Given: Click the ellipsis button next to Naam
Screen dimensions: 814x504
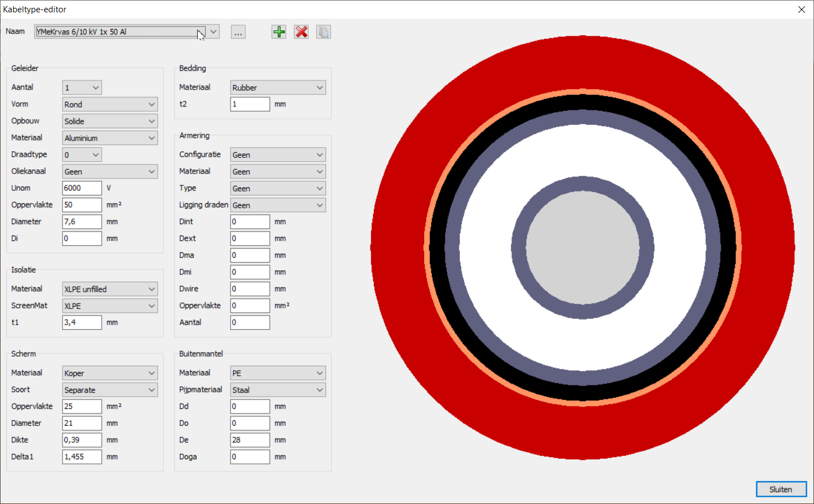Looking at the screenshot, I should 238,32.
